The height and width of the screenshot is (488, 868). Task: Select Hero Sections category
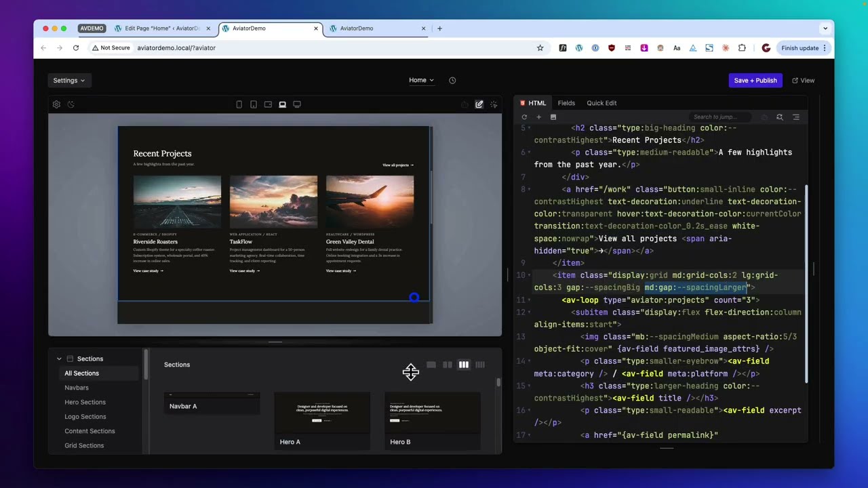pos(85,402)
